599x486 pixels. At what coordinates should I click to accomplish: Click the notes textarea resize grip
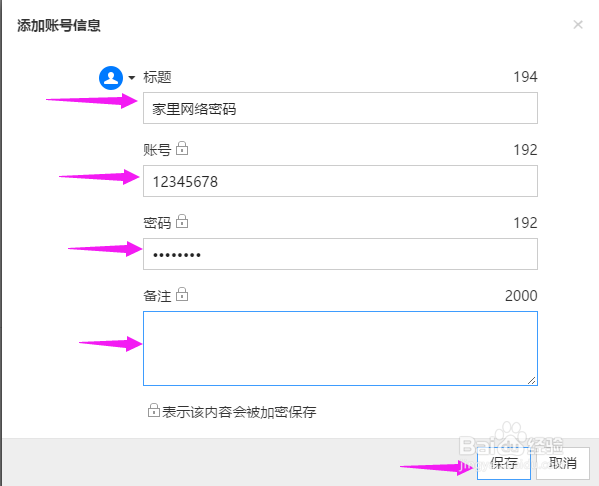click(x=531, y=380)
